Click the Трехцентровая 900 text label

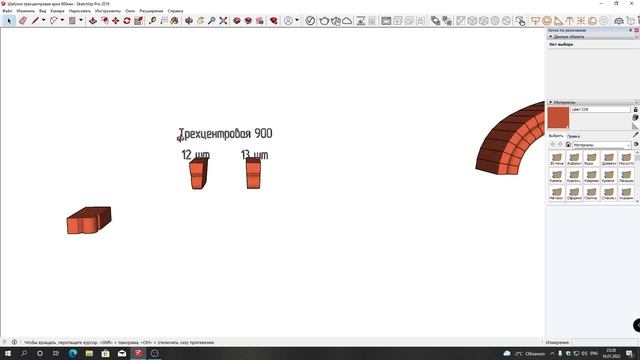click(x=226, y=133)
